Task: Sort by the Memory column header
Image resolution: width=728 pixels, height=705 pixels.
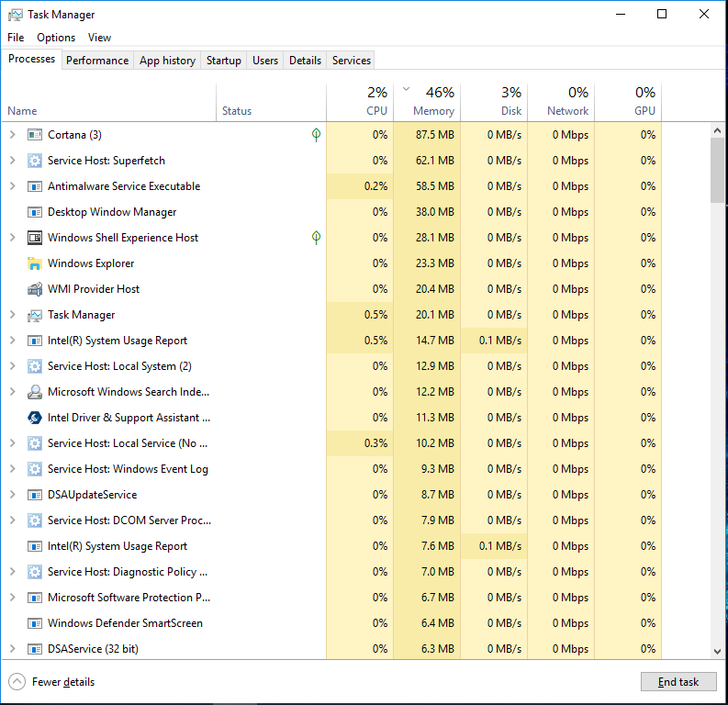Action: (x=427, y=103)
